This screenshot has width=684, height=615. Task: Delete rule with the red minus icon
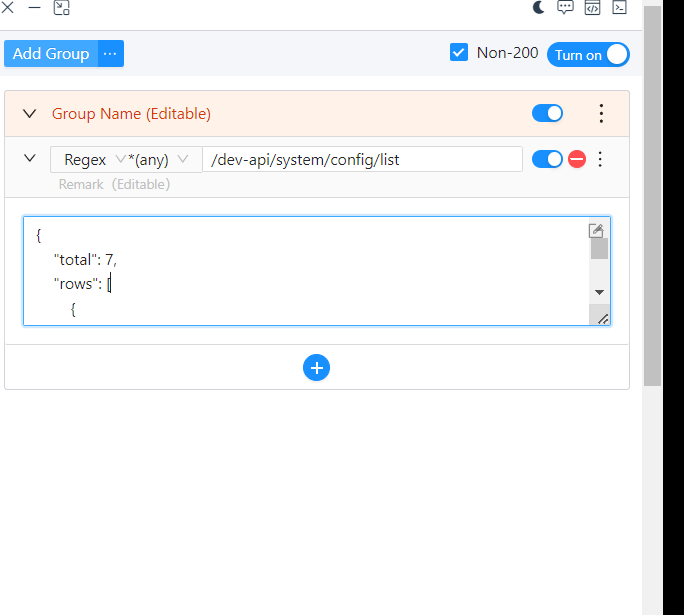click(x=577, y=159)
